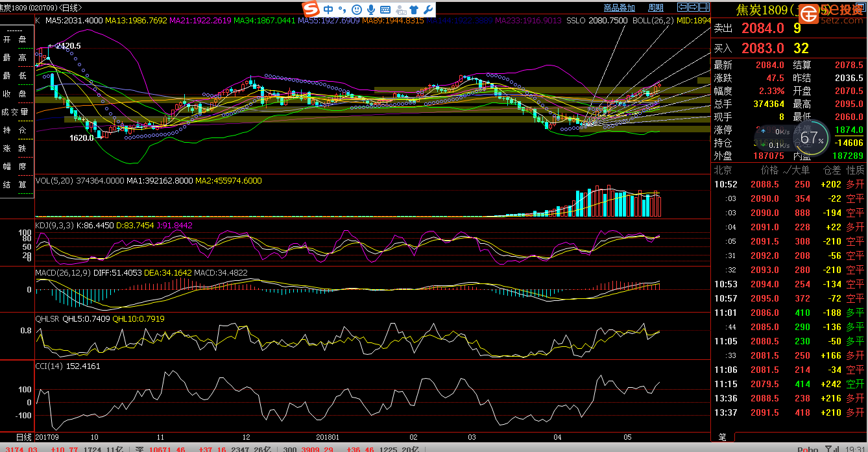Select the 笔 tab at bottom
This screenshot has width=868, height=452.
(723, 438)
